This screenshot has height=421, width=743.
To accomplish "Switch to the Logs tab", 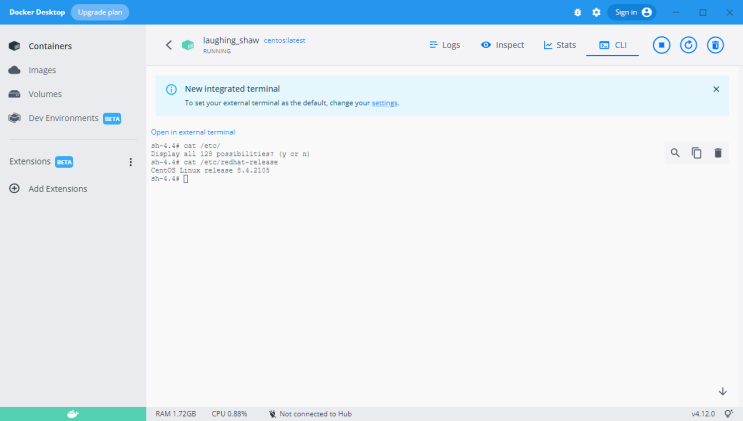I will [444, 45].
